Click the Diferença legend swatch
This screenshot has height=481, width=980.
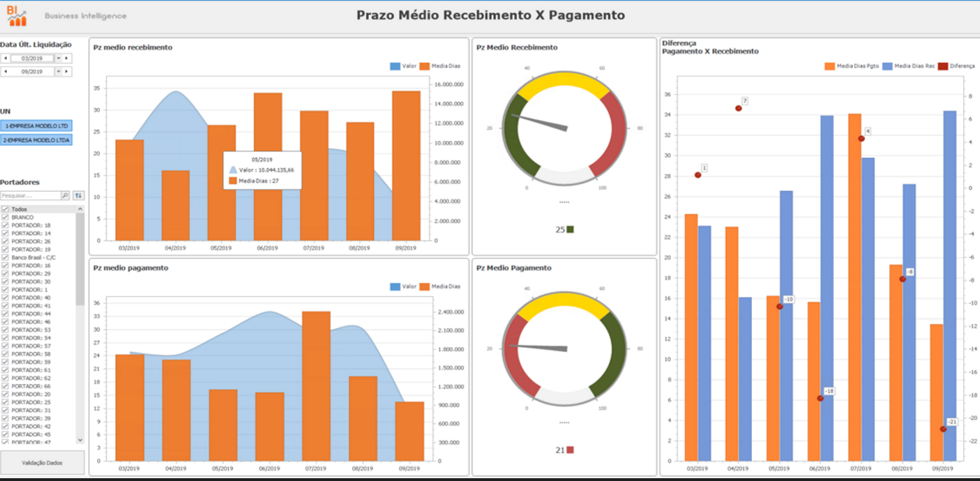tap(942, 66)
